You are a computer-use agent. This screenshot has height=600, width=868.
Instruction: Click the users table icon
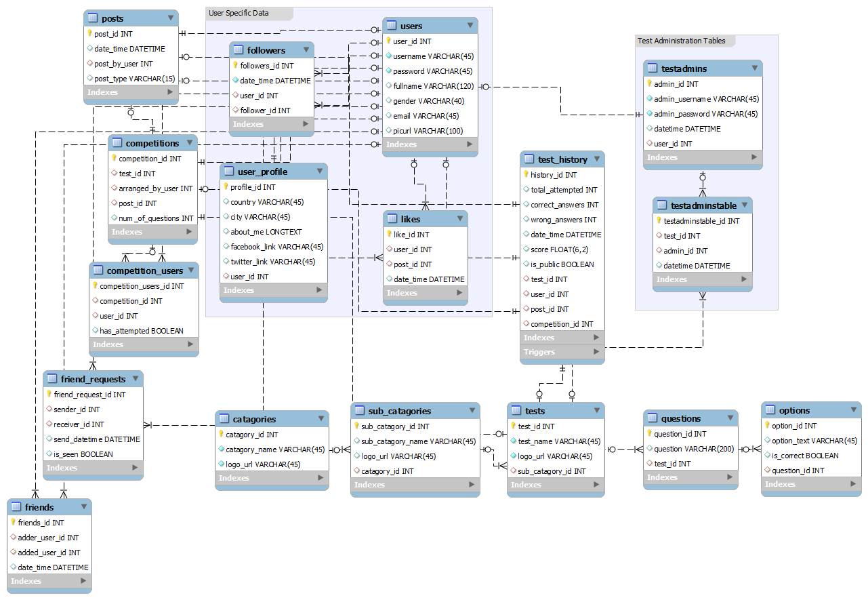coord(392,26)
